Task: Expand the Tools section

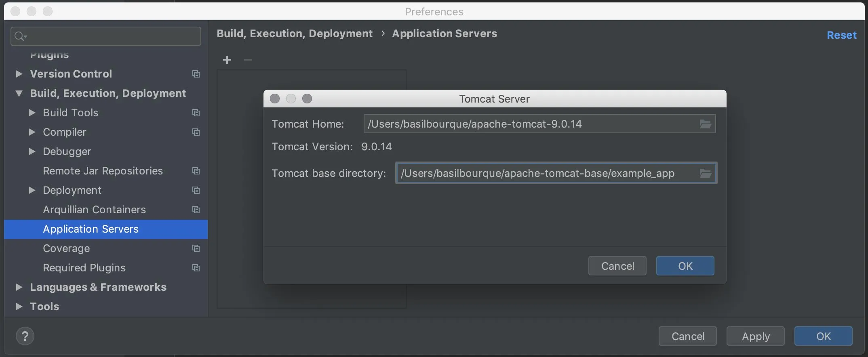Action: point(19,307)
